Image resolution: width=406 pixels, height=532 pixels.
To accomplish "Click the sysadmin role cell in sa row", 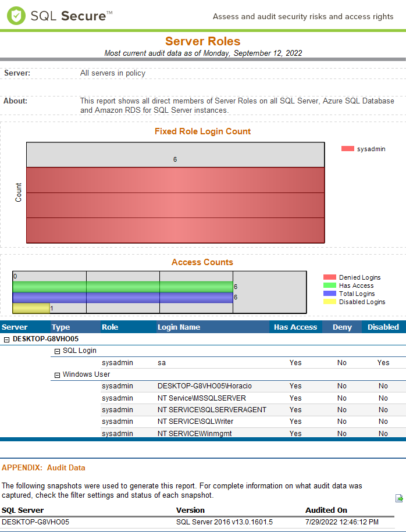I will 117,363.
